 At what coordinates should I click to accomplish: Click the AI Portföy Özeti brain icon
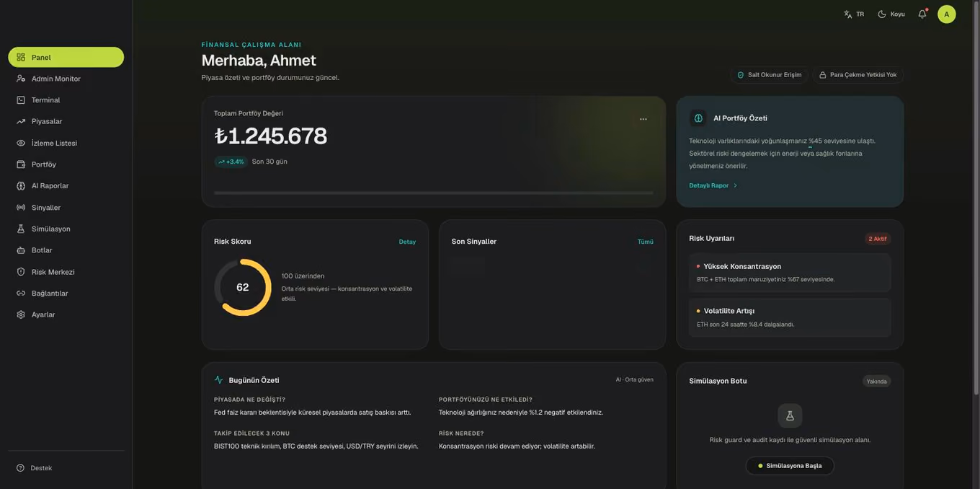pyautogui.click(x=698, y=118)
